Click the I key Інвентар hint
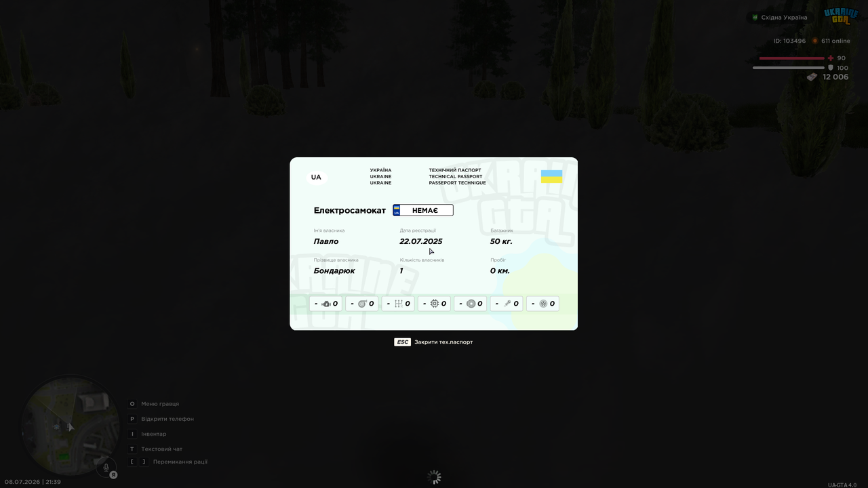This screenshot has width=868, height=488. pos(132,434)
